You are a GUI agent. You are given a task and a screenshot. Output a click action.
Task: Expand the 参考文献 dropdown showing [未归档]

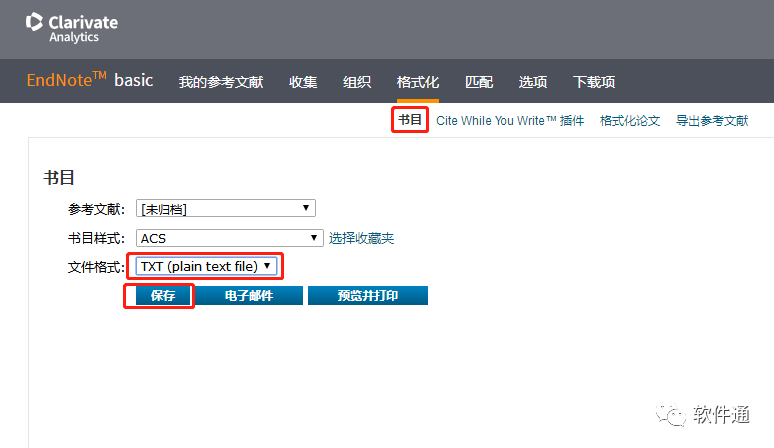point(226,208)
